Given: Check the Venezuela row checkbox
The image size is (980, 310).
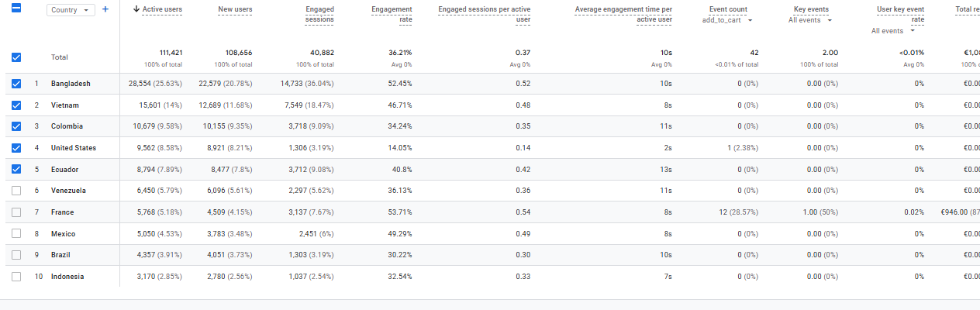Looking at the screenshot, I should click(16, 191).
